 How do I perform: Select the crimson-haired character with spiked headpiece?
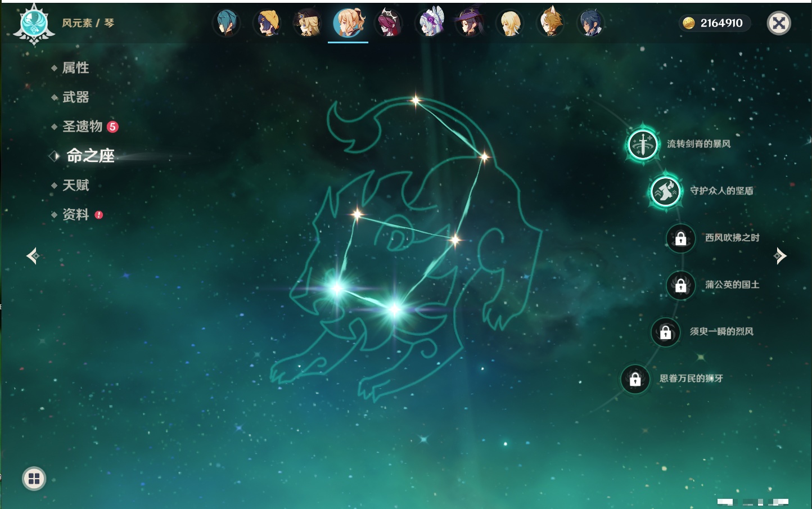click(x=389, y=23)
